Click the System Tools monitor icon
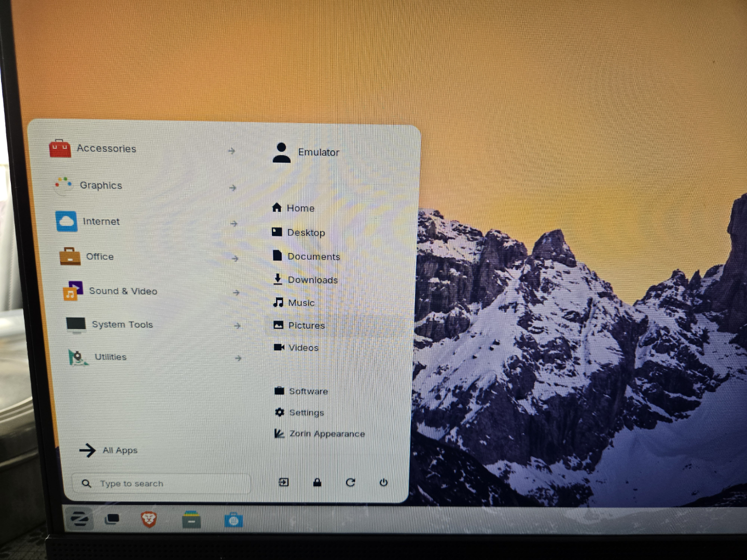 [76, 325]
